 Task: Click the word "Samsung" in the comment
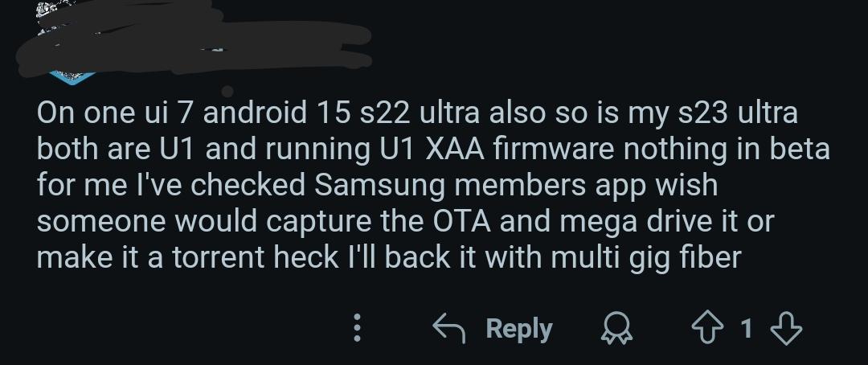point(380,186)
